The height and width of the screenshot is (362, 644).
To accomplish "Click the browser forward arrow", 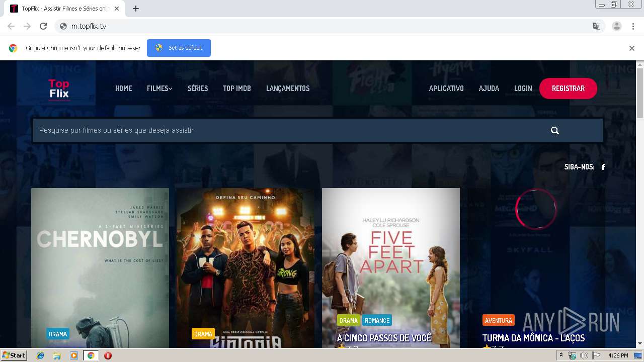I will (x=27, y=26).
